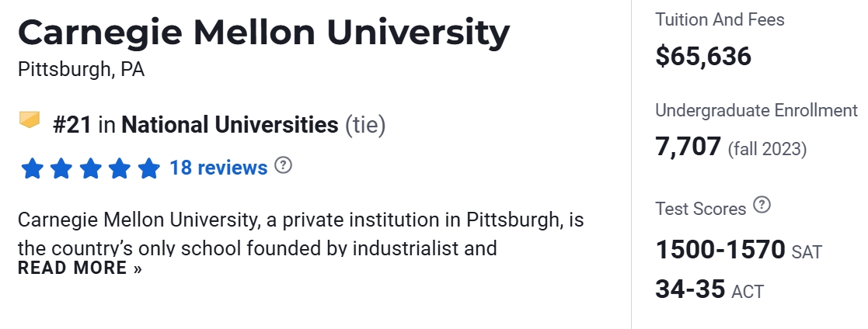
Task: Follow the National Universities ranking link
Action: pyautogui.click(x=230, y=124)
